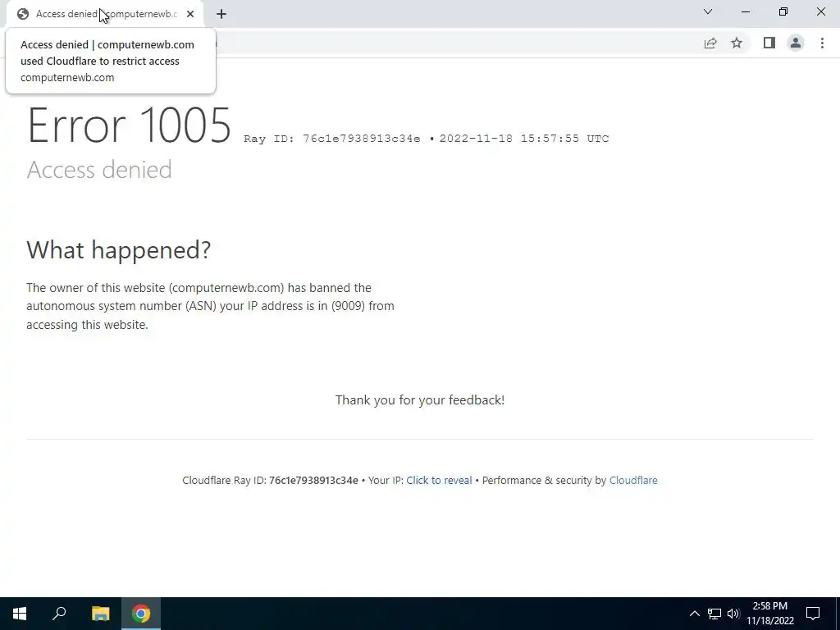Open a new browser tab
840x630 pixels.
(x=221, y=14)
